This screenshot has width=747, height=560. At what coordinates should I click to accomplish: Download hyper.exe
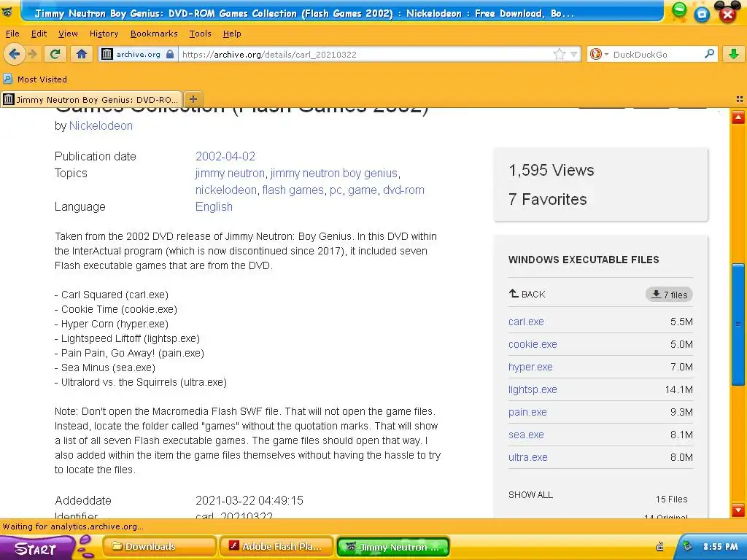pos(530,367)
